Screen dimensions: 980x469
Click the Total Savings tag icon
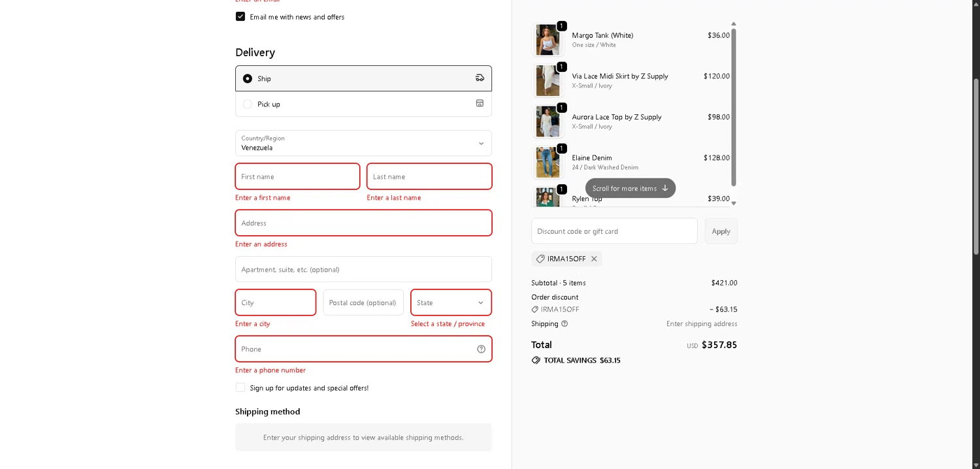click(x=536, y=360)
